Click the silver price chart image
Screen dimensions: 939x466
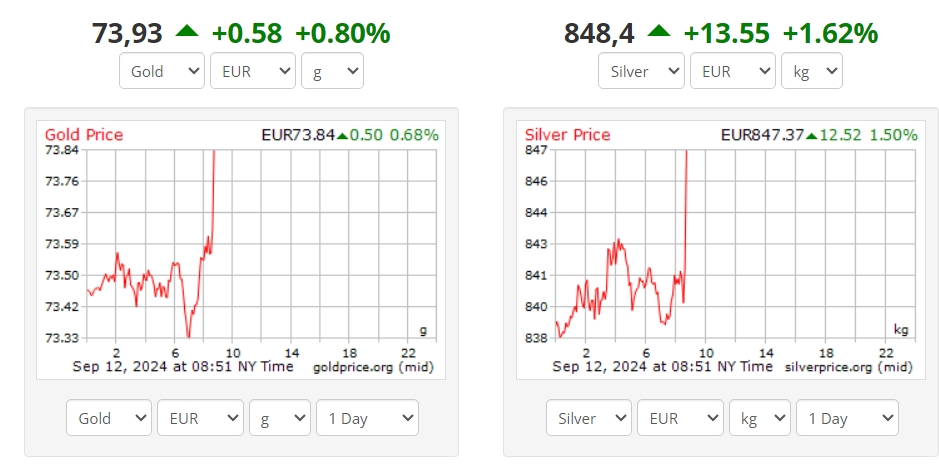coord(720,250)
